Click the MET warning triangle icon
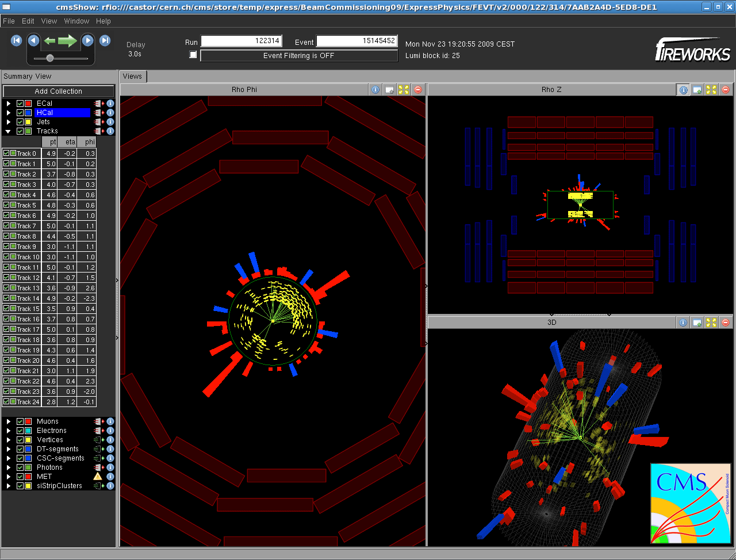The height and width of the screenshot is (560, 736). pyautogui.click(x=98, y=477)
